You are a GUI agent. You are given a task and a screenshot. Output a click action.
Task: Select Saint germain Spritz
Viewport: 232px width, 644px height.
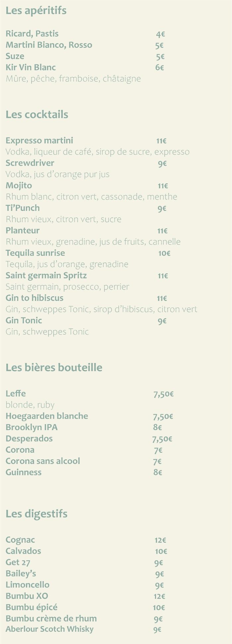click(x=46, y=276)
